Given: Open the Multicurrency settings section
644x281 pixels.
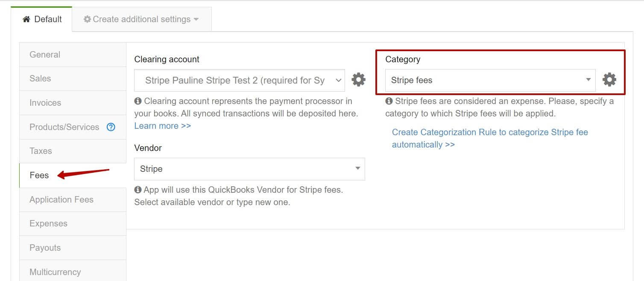Looking at the screenshot, I should 55,272.
